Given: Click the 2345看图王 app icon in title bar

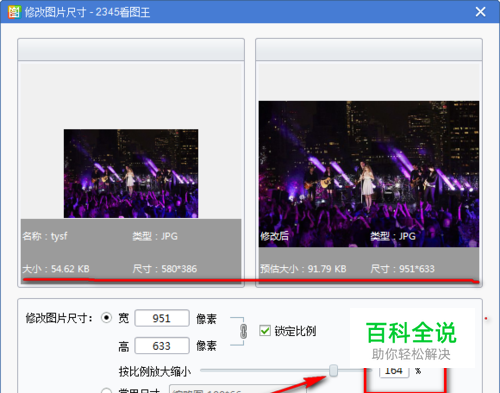Looking at the screenshot, I should pyautogui.click(x=14, y=12).
